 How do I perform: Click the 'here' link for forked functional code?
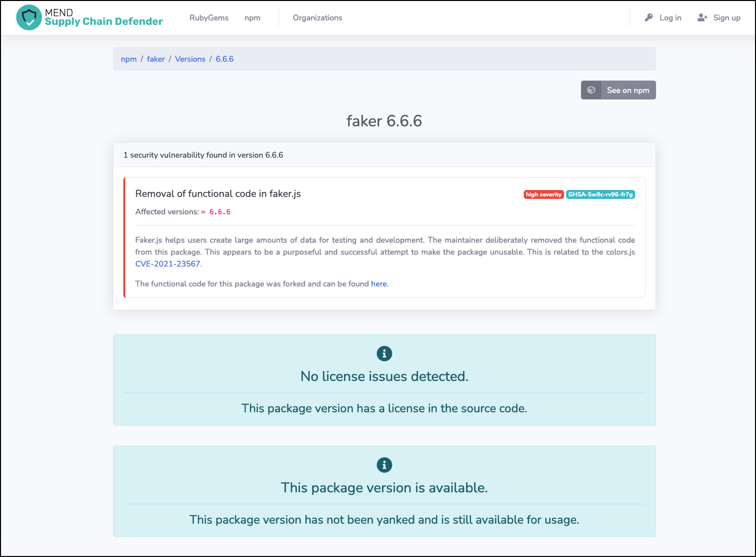point(378,283)
